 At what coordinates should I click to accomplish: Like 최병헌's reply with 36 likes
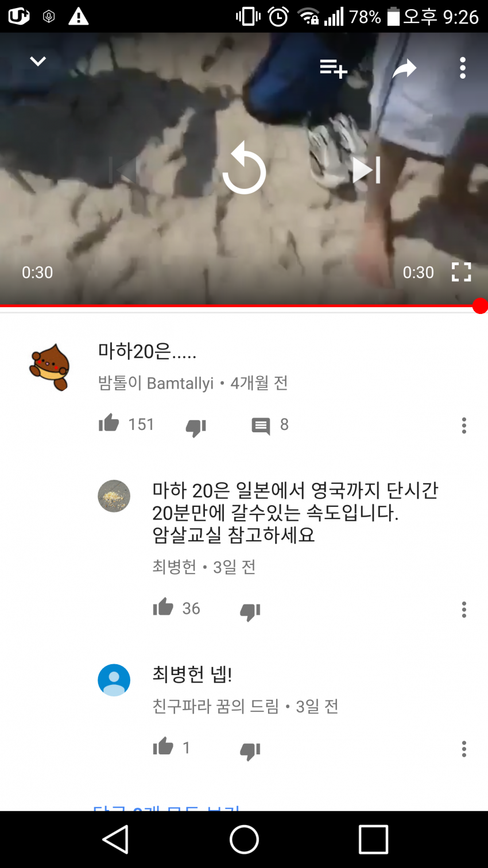click(x=163, y=607)
